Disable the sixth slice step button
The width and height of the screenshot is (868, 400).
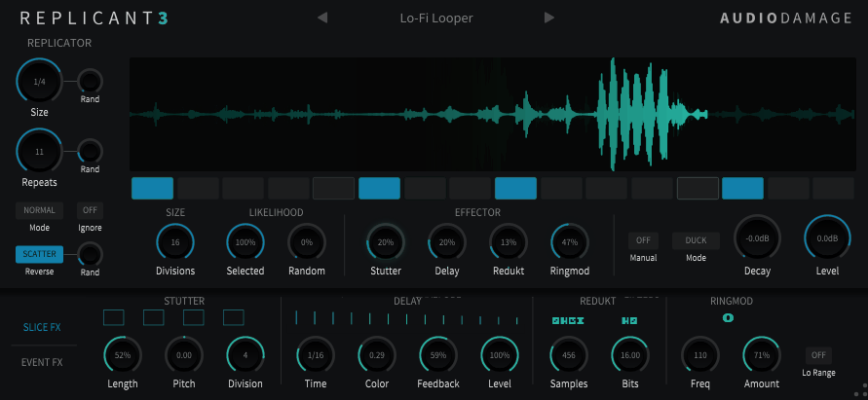pos(379,188)
